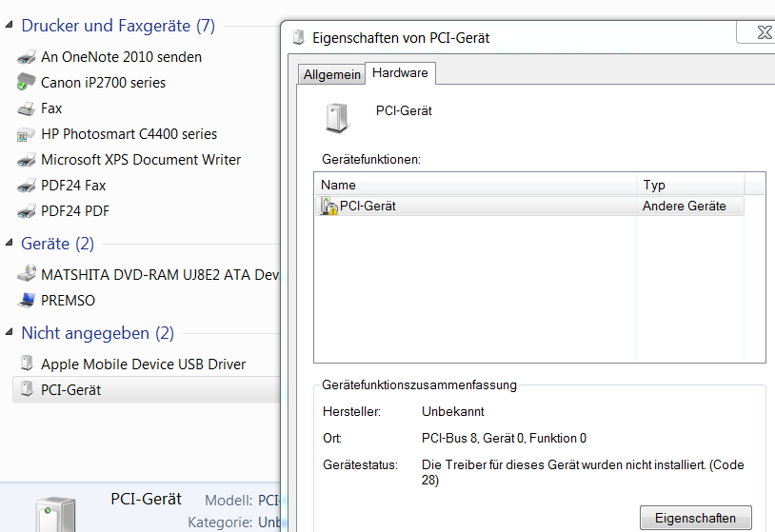Click the Apple Mobile Device USB Driver icon
The height and width of the screenshot is (532, 775).
pyautogui.click(x=27, y=363)
